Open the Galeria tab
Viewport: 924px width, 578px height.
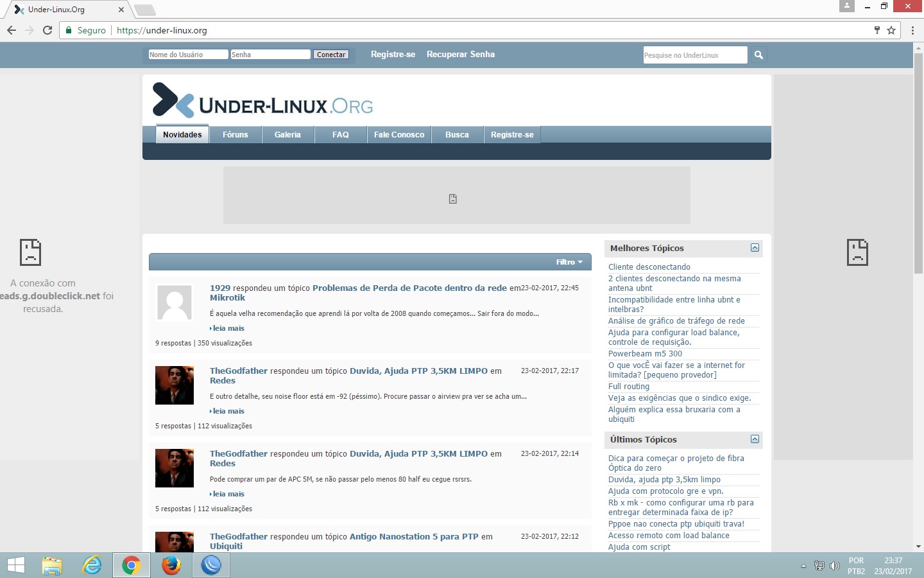[287, 134]
